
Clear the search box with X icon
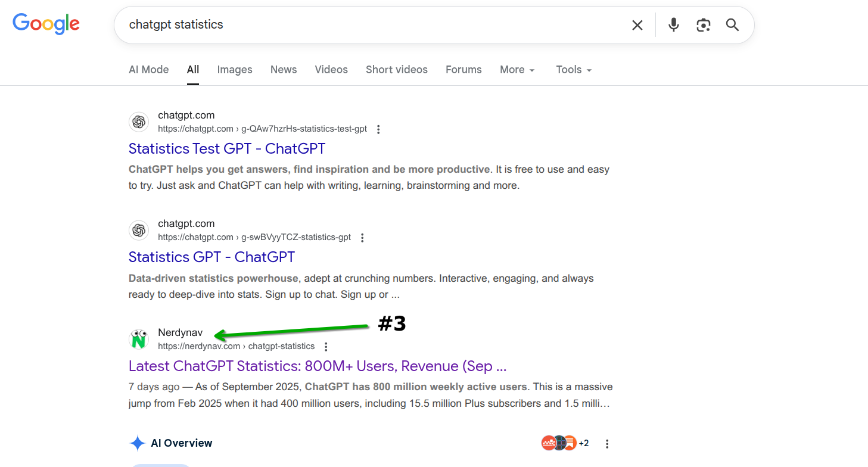coord(637,25)
